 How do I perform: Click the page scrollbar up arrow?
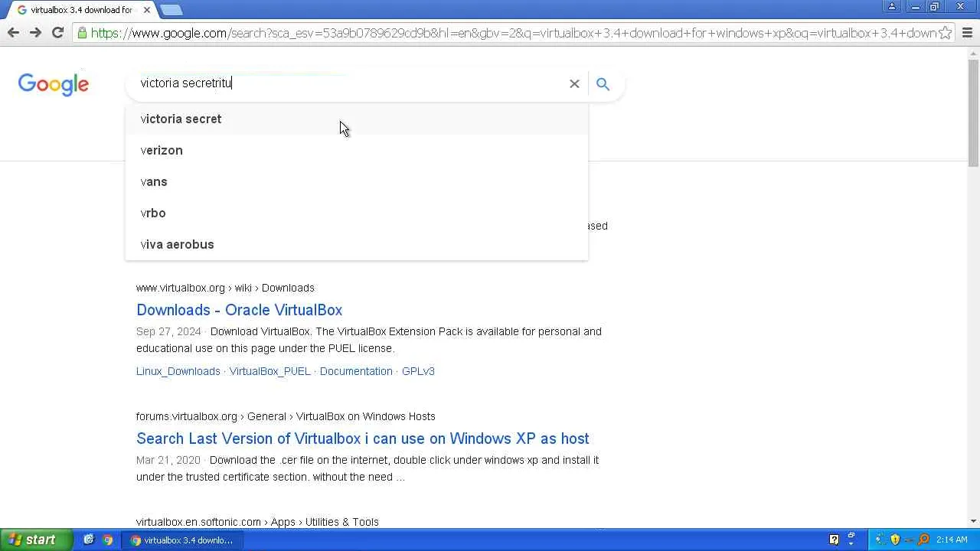click(974, 53)
